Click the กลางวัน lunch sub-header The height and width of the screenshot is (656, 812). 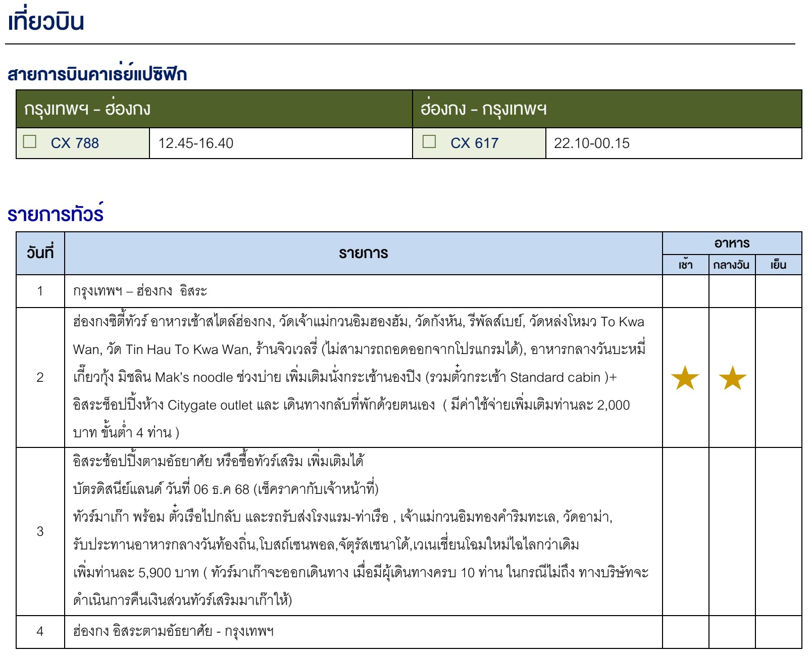click(731, 265)
